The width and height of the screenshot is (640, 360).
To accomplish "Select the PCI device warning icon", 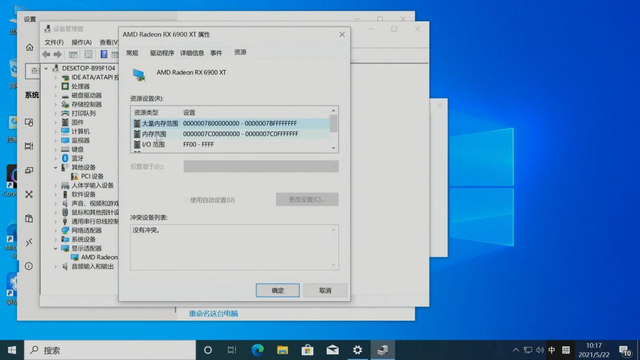I will tap(74, 176).
